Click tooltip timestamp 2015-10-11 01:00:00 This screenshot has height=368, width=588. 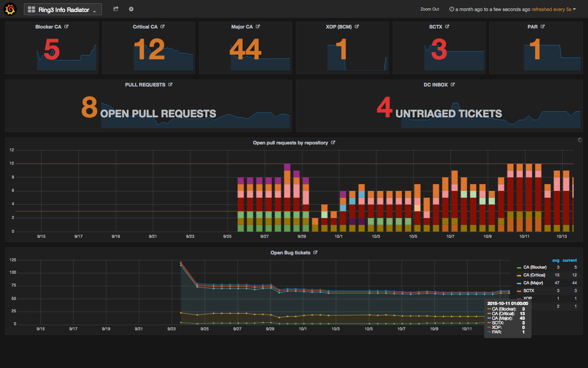[x=508, y=303]
